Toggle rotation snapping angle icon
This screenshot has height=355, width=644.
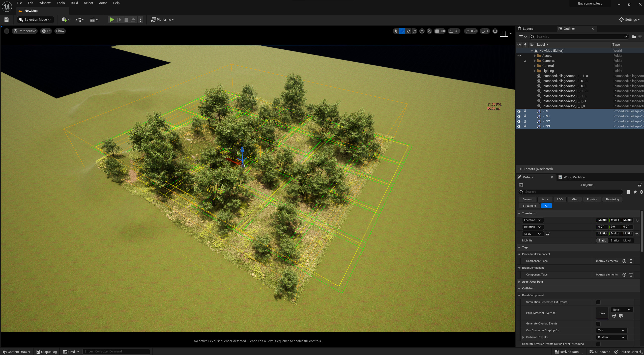(x=451, y=31)
